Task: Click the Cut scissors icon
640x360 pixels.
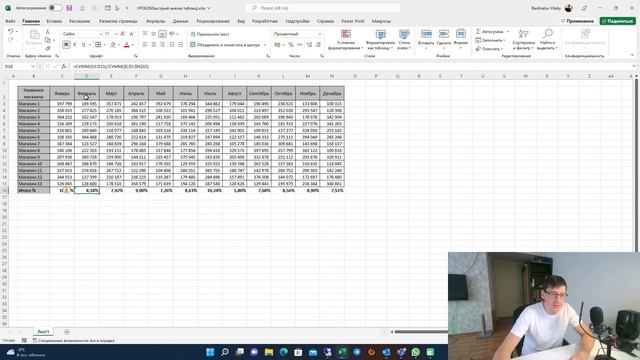Action: (48, 32)
